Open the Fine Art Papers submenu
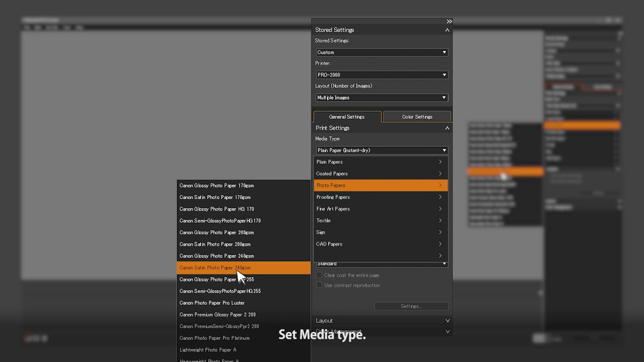Viewport: 644px width, 362px height. coord(380,209)
